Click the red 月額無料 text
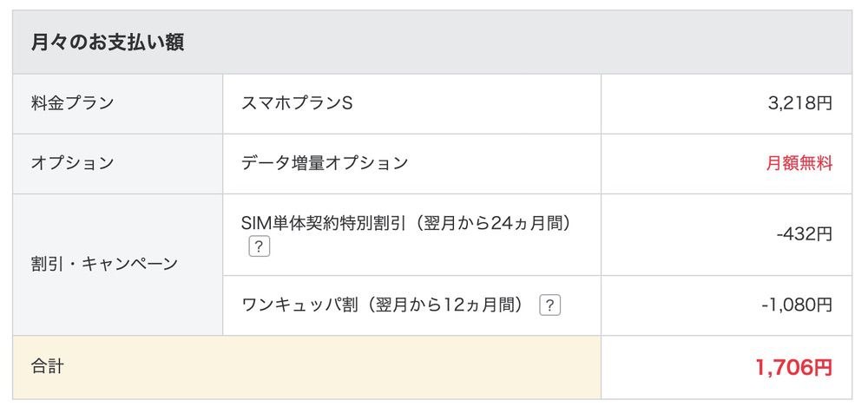This screenshot has height=413, width=868. click(x=799, y=163)
